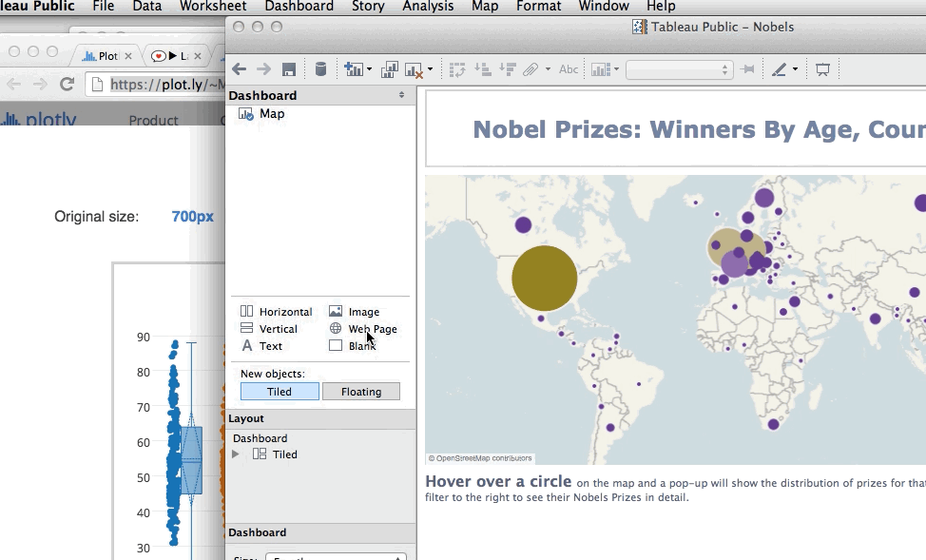Click the duplicate sheet icon
Viewport: 926px width, 560px height.
coord(389,69)
